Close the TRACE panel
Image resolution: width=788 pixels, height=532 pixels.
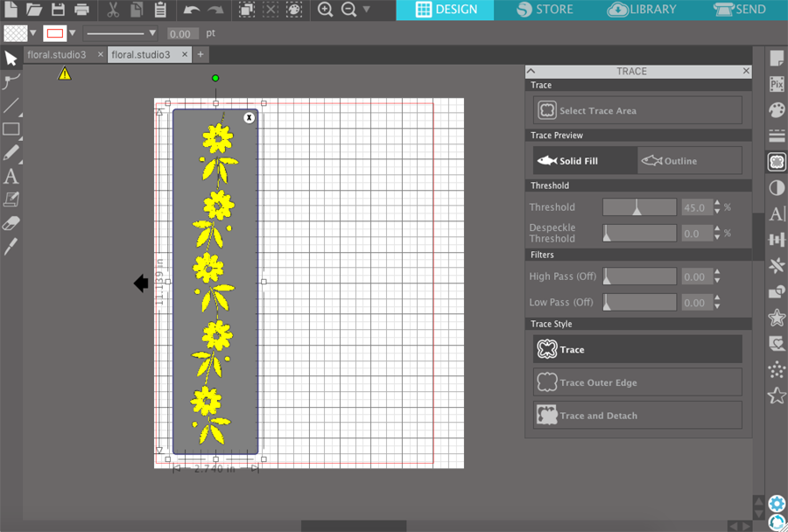[x=746, y=72]
